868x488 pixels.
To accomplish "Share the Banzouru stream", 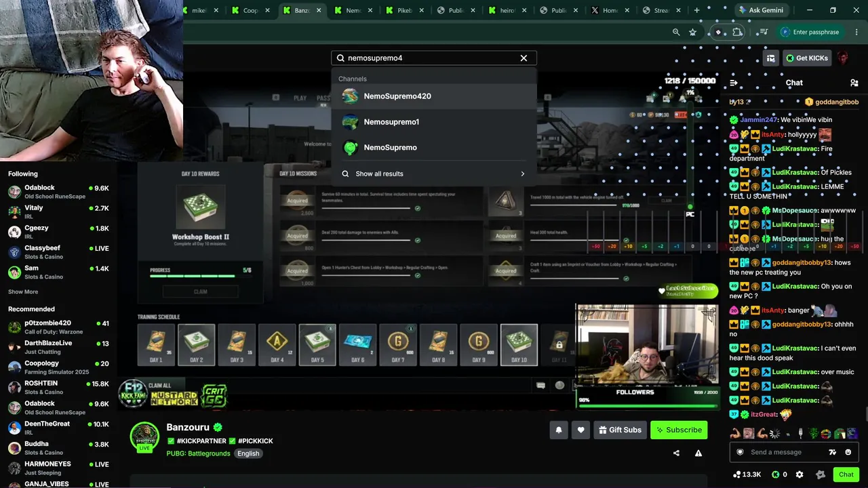I will pos(676,453).
